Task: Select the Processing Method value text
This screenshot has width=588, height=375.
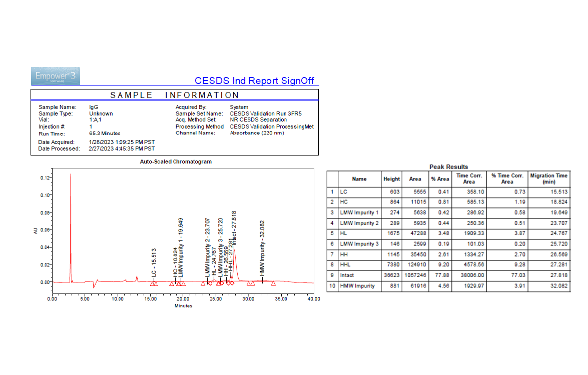Action: pyautogui.click(x=271, y=126)
